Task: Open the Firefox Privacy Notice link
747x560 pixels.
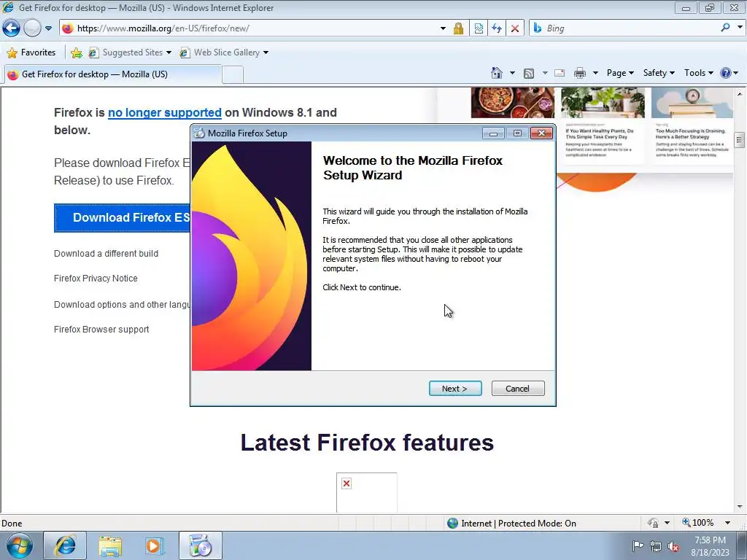Action: coord(96,279)
